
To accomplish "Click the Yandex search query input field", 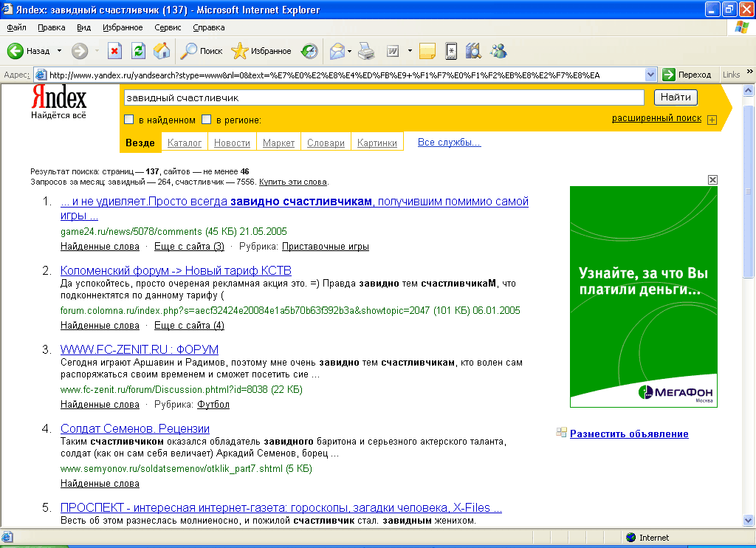I will (384, 97).
